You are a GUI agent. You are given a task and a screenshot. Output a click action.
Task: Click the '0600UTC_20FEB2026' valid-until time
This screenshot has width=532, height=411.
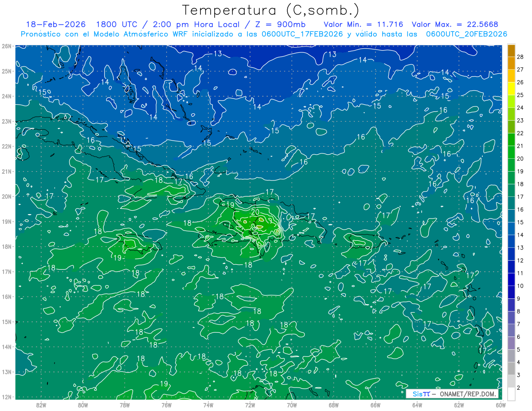pos(466,34)
